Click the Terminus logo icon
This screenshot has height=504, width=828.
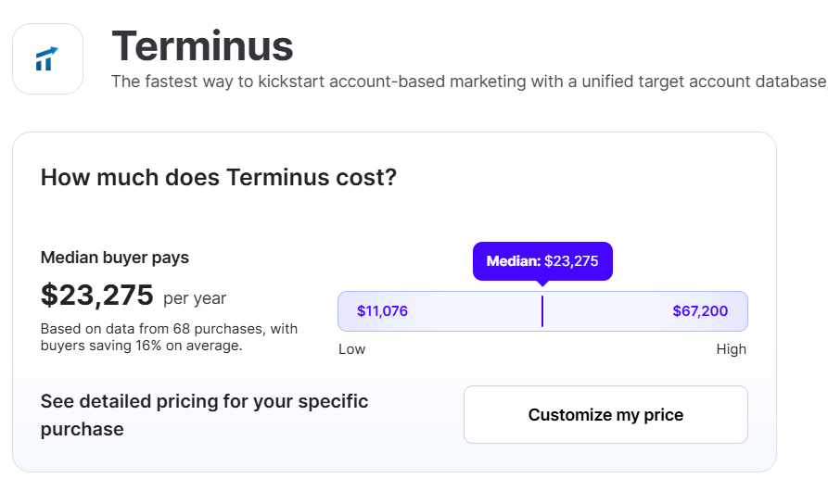47,58
